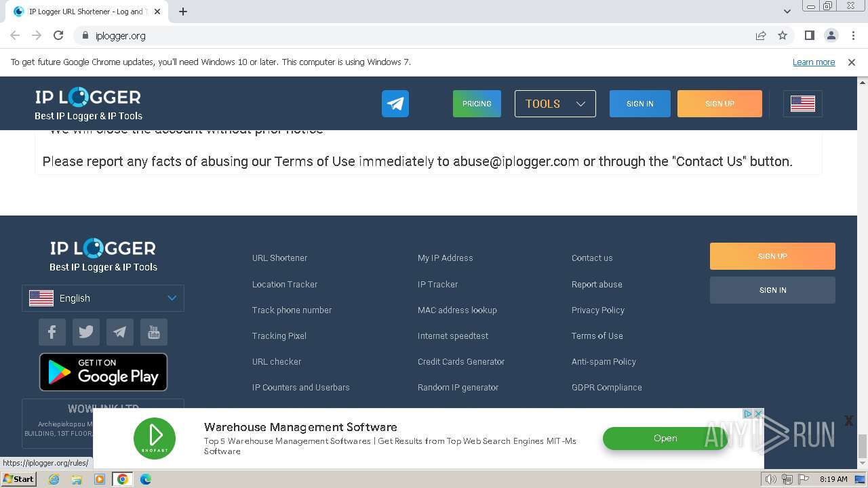Screen dimensions: 868x488
Task: Reload the page with the refresh icon
Action: (x=58, y=35)
